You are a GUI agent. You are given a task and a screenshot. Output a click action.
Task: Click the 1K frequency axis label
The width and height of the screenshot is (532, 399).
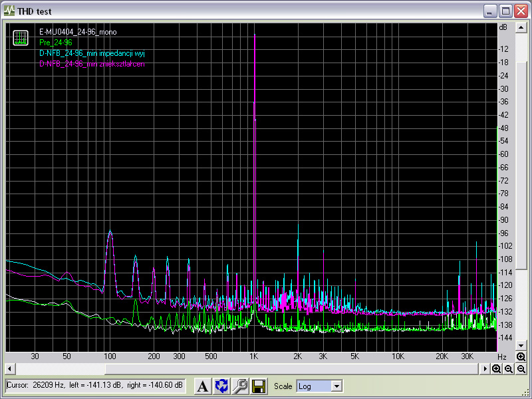point(254,356)
